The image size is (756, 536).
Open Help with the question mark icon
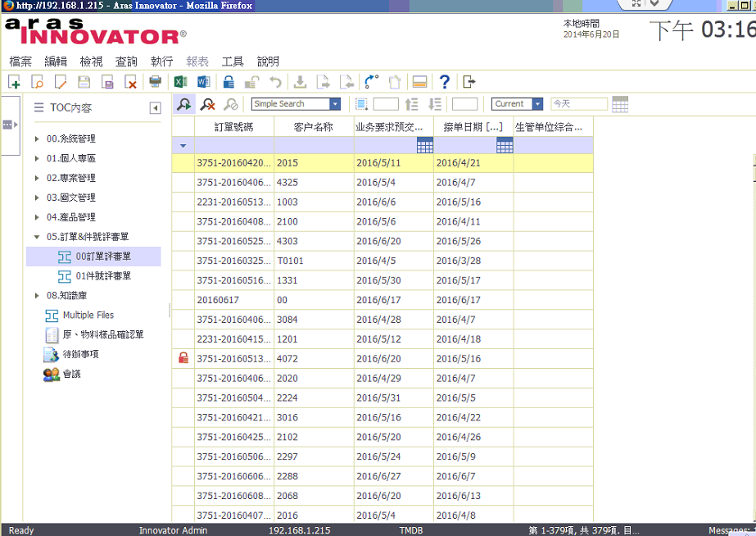(445, 82)
